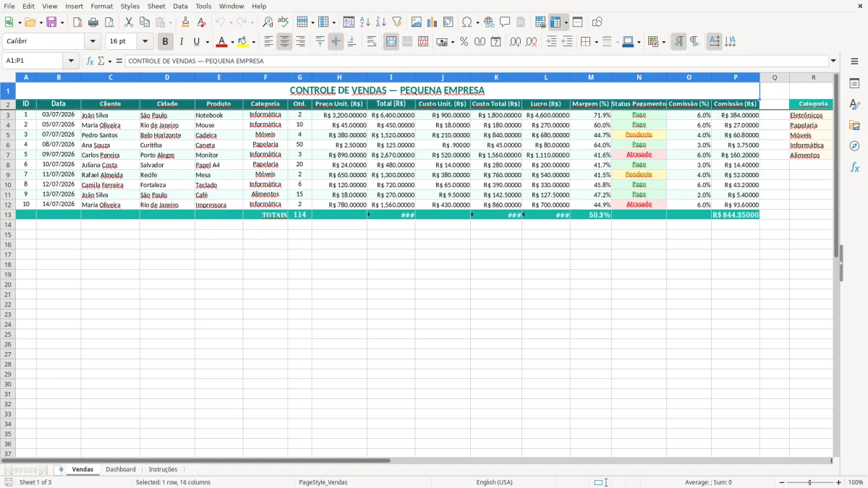Click the Sort icon
This screenshot has width=868, height=488.
349,22
